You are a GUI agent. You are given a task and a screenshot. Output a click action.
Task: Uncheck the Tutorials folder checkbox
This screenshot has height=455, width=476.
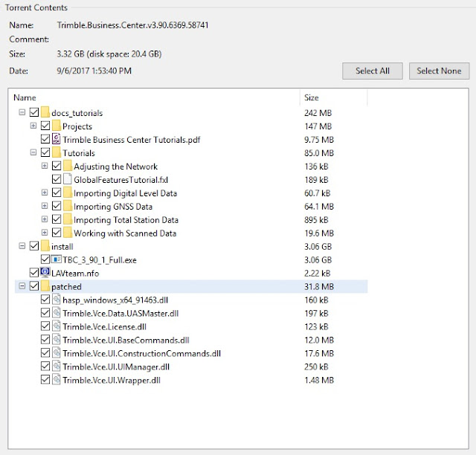[45, 152]
